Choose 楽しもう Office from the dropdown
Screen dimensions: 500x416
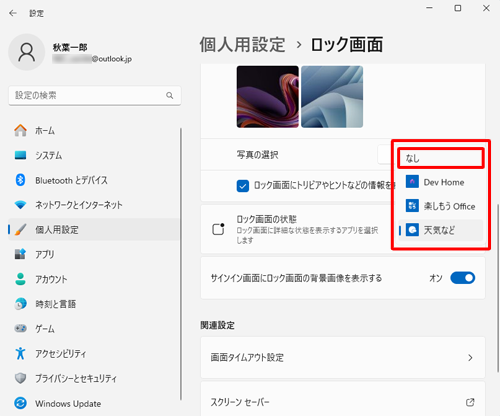(x=441, y=206)
